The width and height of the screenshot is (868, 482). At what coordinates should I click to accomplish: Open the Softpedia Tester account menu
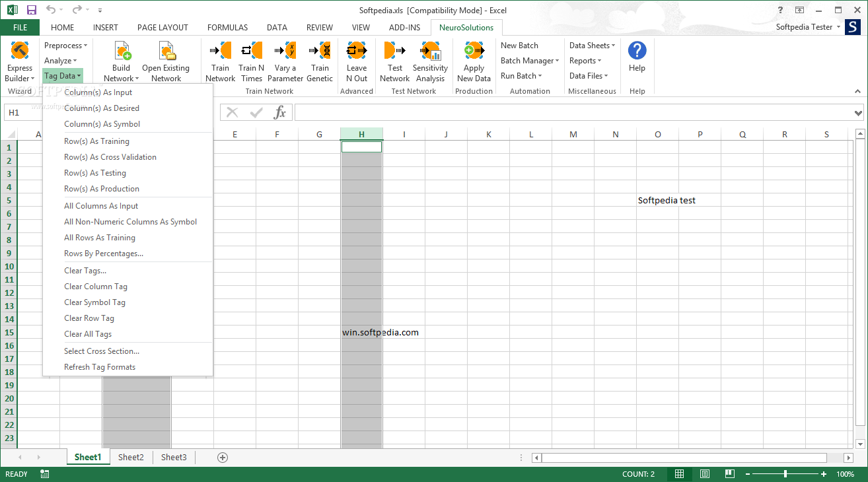[x=809, y=27]
